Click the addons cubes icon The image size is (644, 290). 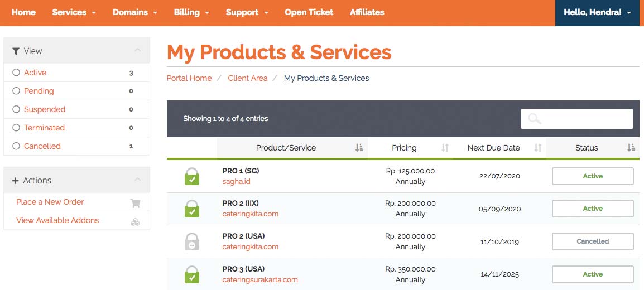click(x=135, y=221)
